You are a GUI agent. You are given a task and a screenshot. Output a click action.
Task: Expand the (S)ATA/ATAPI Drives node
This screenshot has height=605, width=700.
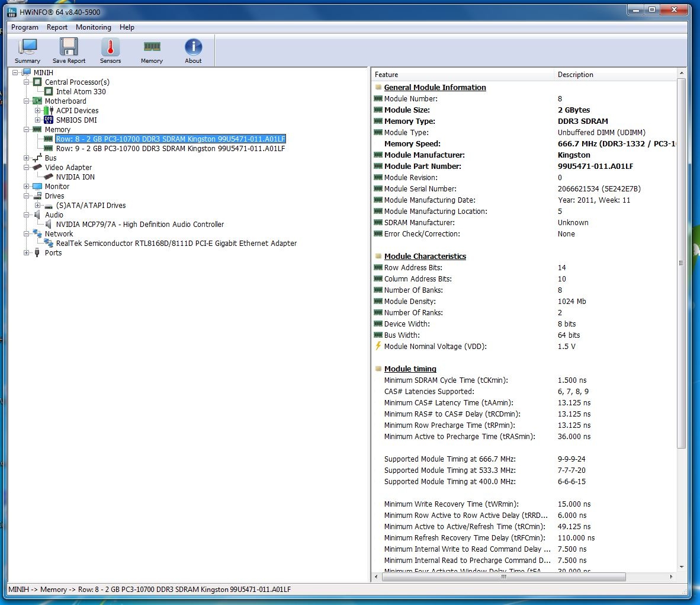point(37,205)
